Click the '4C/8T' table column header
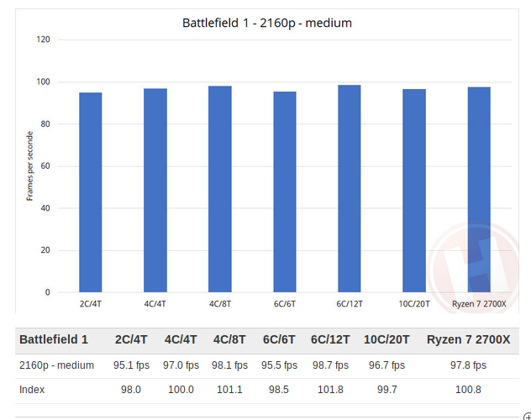 pyautogui.click(x=229, y=339)
